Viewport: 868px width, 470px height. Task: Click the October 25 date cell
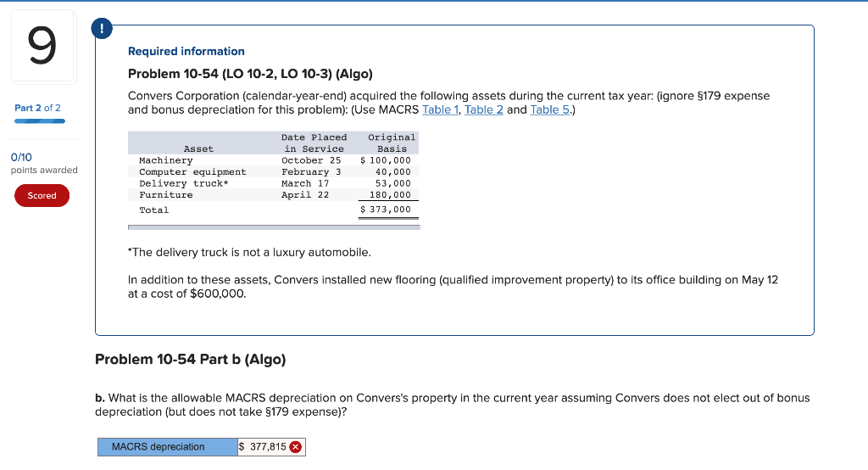[x=311, y=160]
